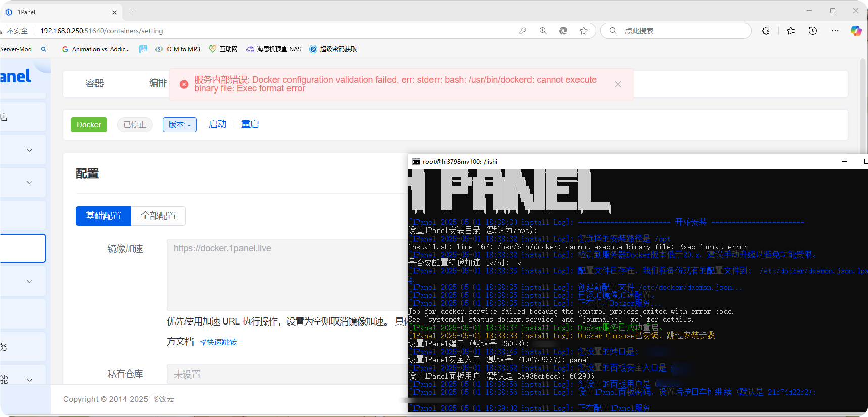
Task: Dismiss the Docker configuration error message
Action: (x=618, y=84)
